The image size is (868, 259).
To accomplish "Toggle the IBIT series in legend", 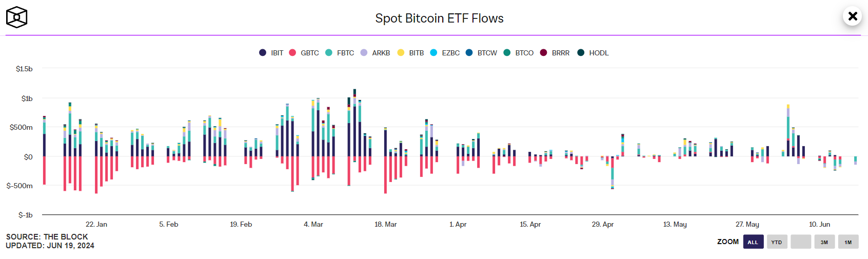I will [x=271, y=53].
